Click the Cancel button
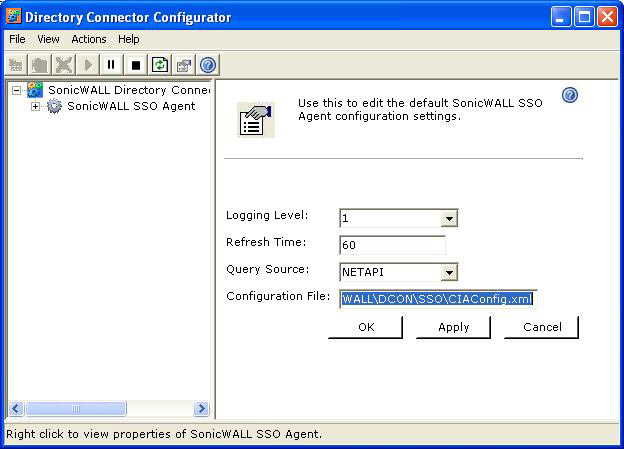The width and height of the screenshot is (624, 449). tap(542, 327)
